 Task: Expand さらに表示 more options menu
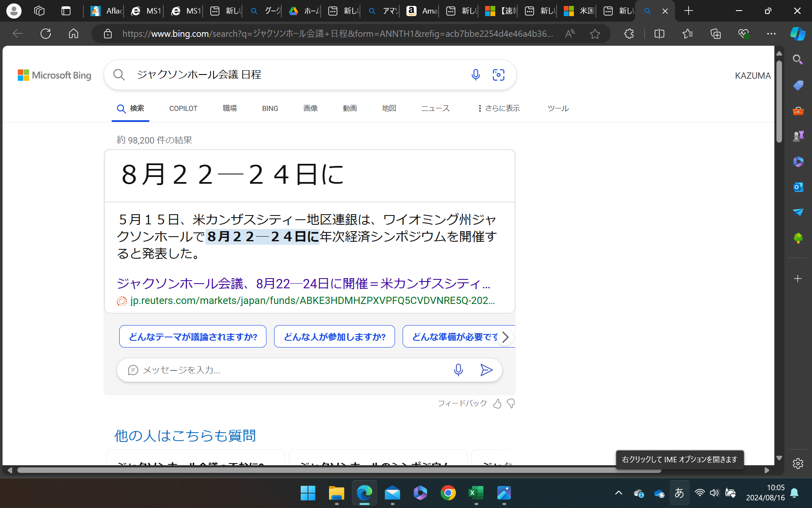tap(499, 108)
